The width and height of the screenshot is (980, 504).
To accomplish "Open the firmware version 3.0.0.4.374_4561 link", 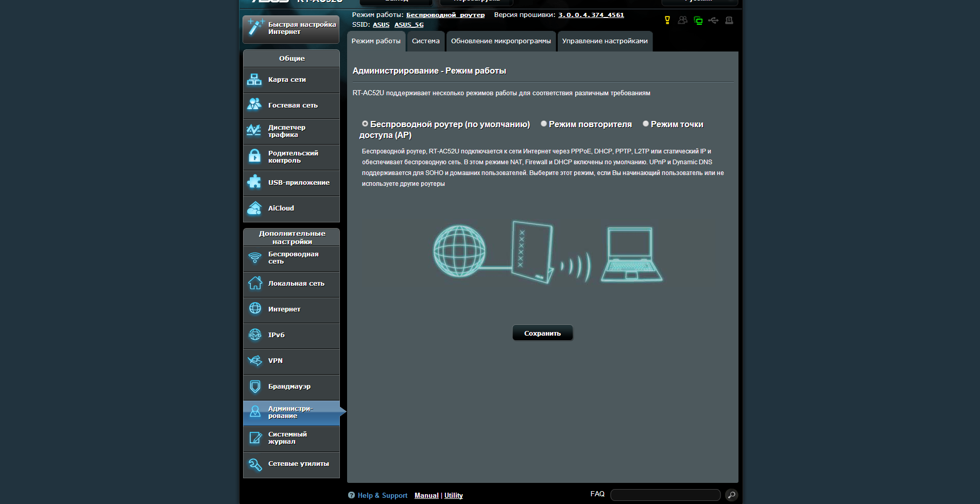I will (591, 15).
